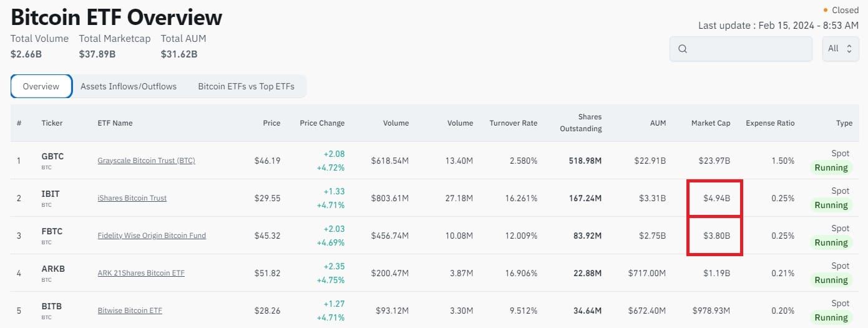Screen dimensions: 868x328
Task: Click the Running badge in GBTC row
Action: click(x=831, y=167)
